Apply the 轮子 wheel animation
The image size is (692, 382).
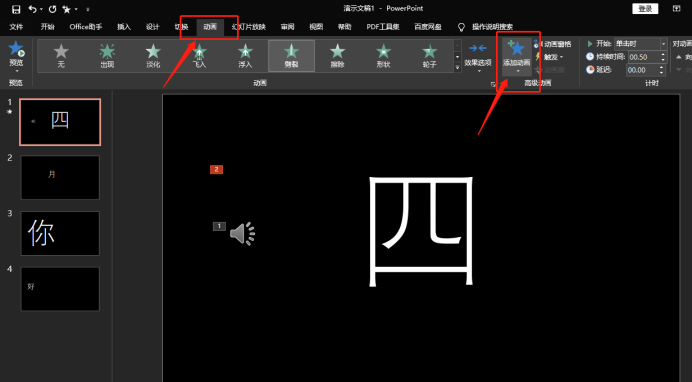pyautogui.click(x=429, y=56)
